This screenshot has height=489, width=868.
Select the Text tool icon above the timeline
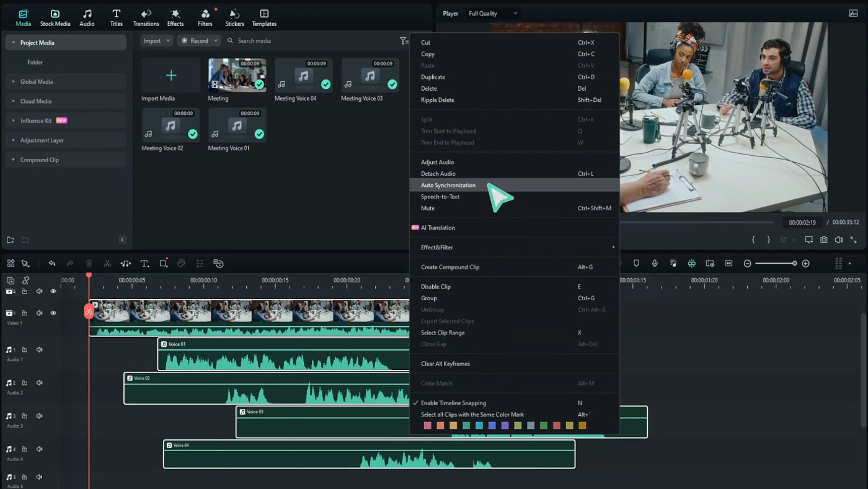[x=144, y=263]
